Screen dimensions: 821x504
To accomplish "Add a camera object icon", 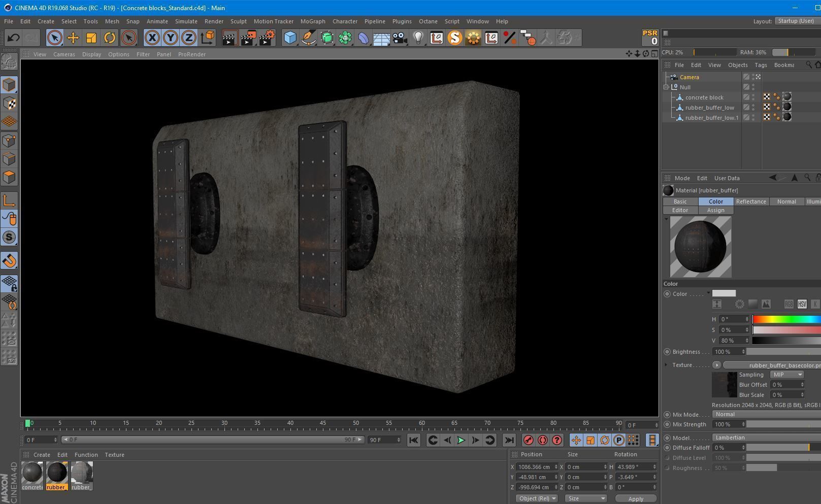I will 400,38.
